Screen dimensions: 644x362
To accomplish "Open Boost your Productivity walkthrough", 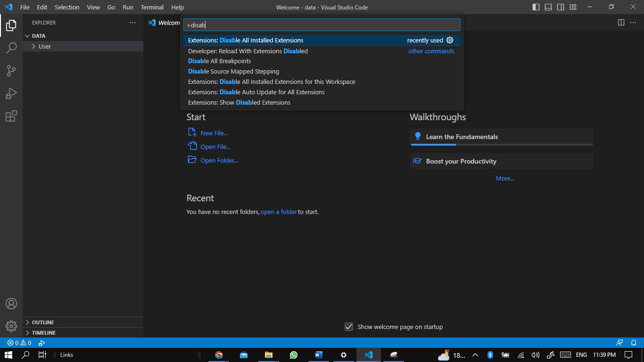I will [502, 161].
